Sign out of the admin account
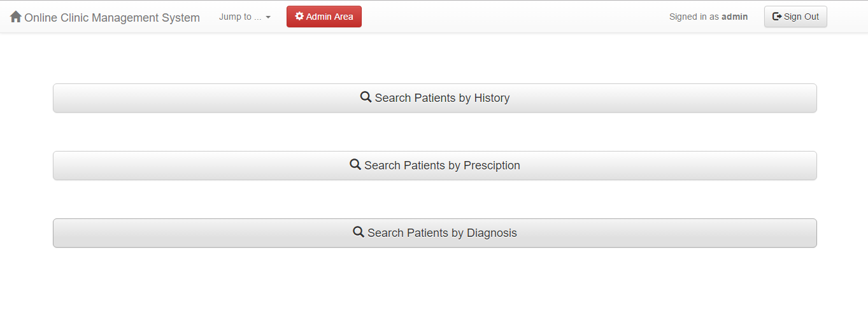 (795, 17)
